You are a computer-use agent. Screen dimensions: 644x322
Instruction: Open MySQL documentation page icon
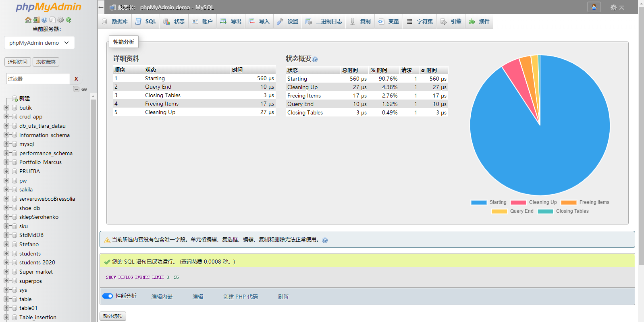pos(52,20)
